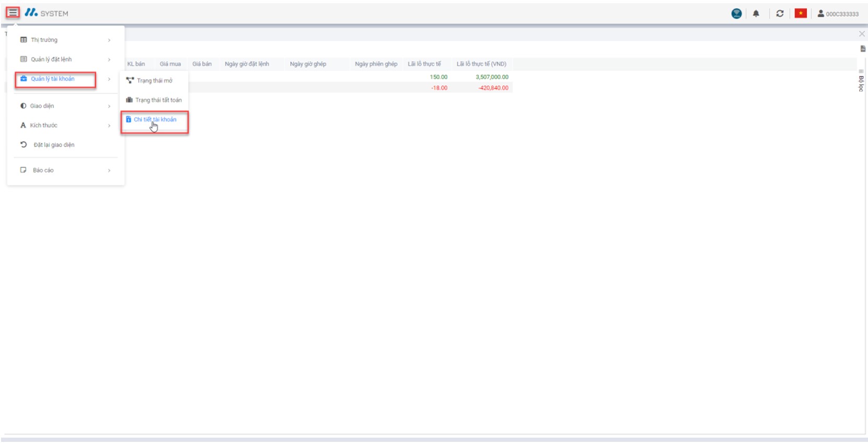Open the notification bell
The width and height of the screenshot is (868, 444).
click(x=756, y=14)
